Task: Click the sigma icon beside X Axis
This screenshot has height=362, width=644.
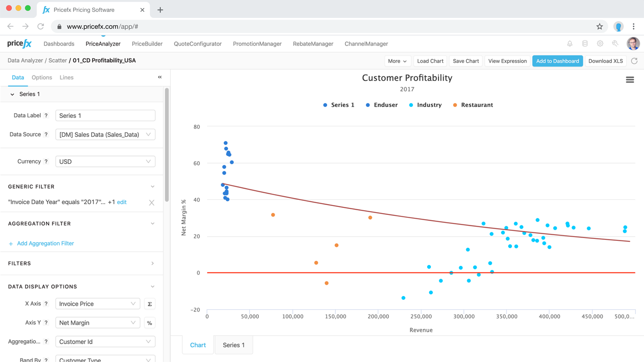Action: (x=149, y=304)
